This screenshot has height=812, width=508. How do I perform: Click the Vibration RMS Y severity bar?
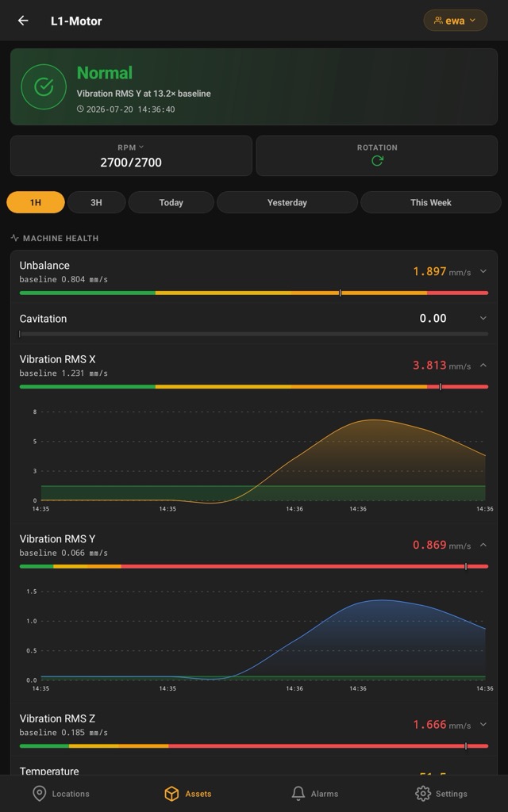point(254,566)
